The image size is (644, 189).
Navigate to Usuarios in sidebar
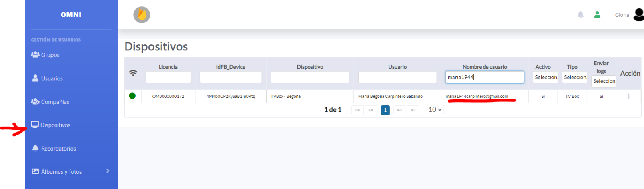click(x=52, y=79)
